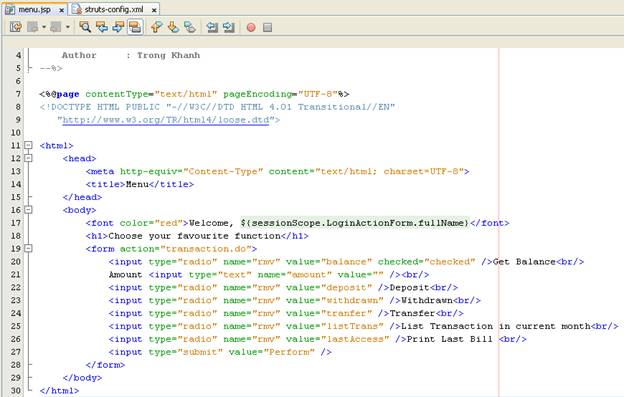Open the w3.org loose.dtd hyperlink
This screenshot has height=397, width=624.
point(166,120)
